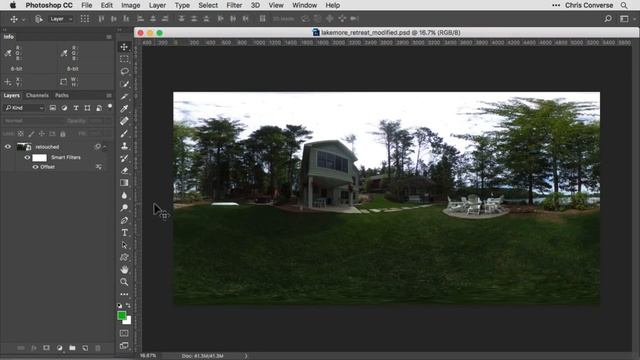Screen dimensions: 640x360
Task: Open the Info panel menu
Action: pyautogui.click(x=109, y=37)
